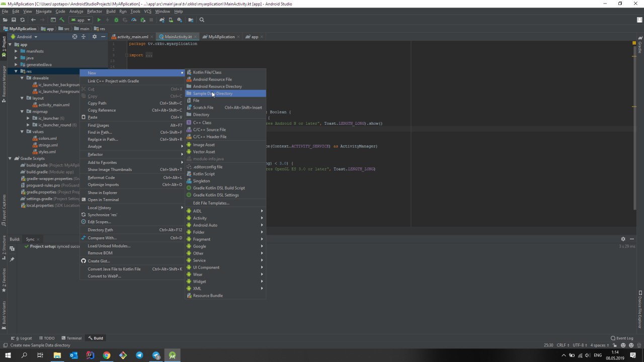Open the Event Log in status bar
644x362 pixels.
coord(622,338)
